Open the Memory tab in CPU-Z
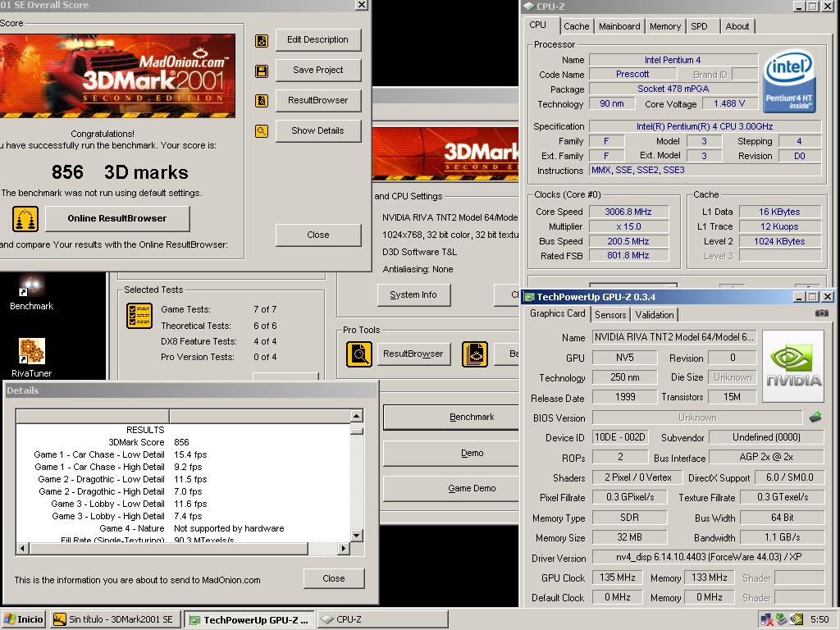This screenshot has width=840, height=630. pyautogui.click(x=664, y=26)
